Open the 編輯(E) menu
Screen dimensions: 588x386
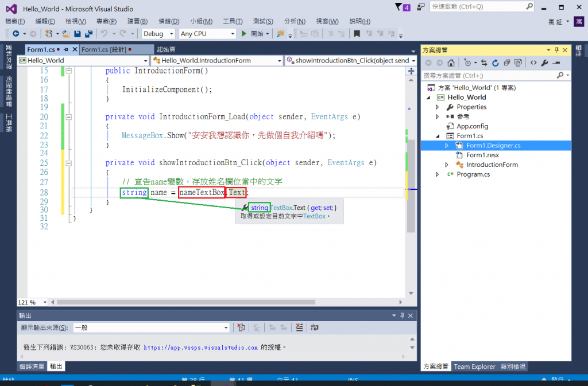(45, 21)
